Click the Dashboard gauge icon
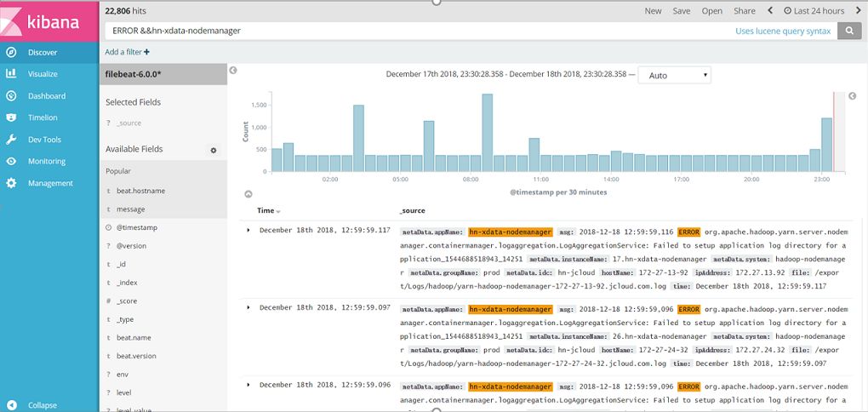Viewport: 868px width, 412px height. 11,96
